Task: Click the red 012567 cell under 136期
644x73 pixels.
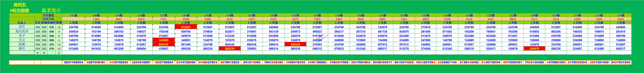Action: pos(186,27)
